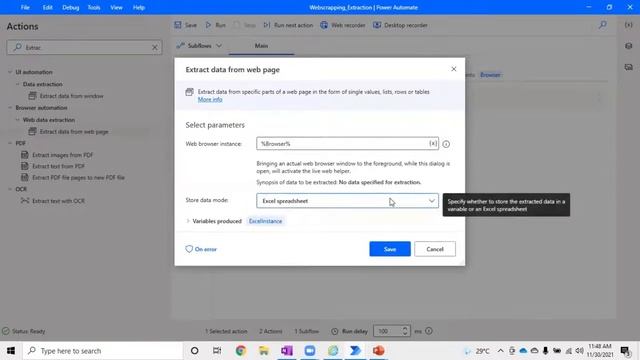Select Extract text from PDF action
Viewport: 640px width, 360px height.
pyautogui.click(x=53, y=166)
